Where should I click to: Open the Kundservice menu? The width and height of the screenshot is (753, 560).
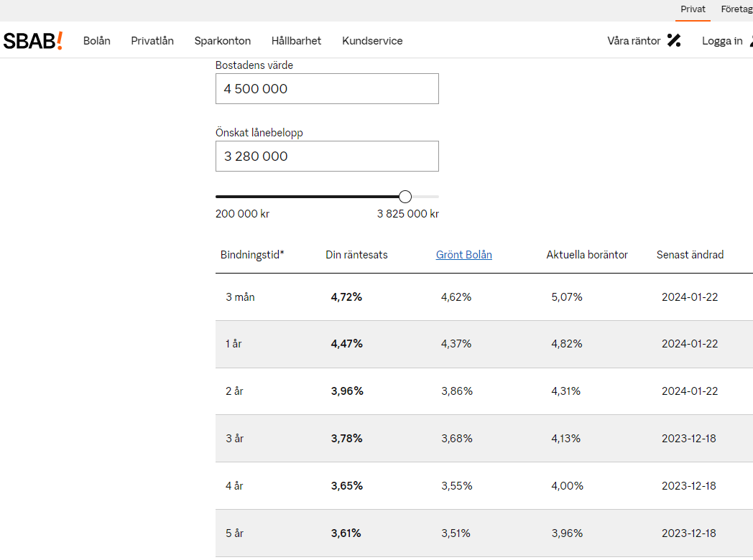click(x=372, y=41)
